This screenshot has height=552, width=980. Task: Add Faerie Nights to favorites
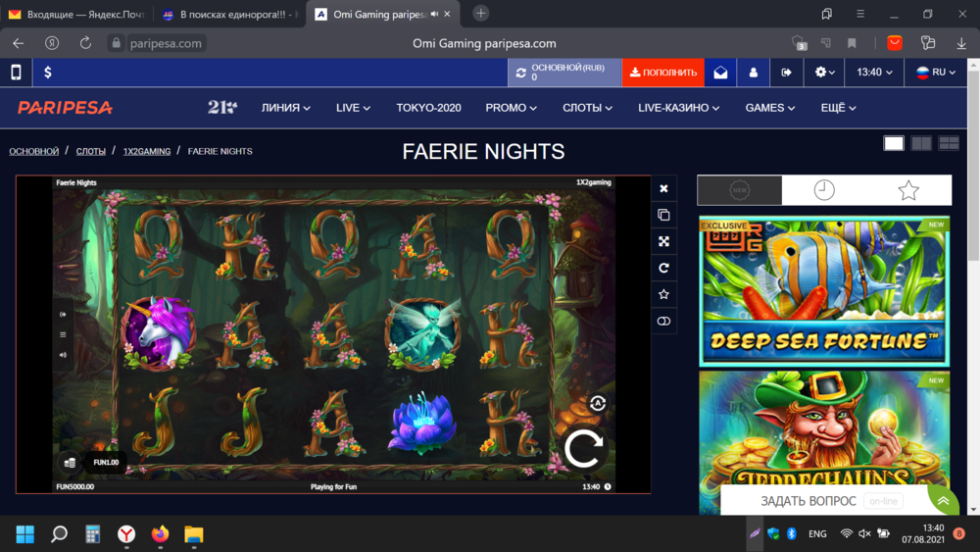(663, 294)
